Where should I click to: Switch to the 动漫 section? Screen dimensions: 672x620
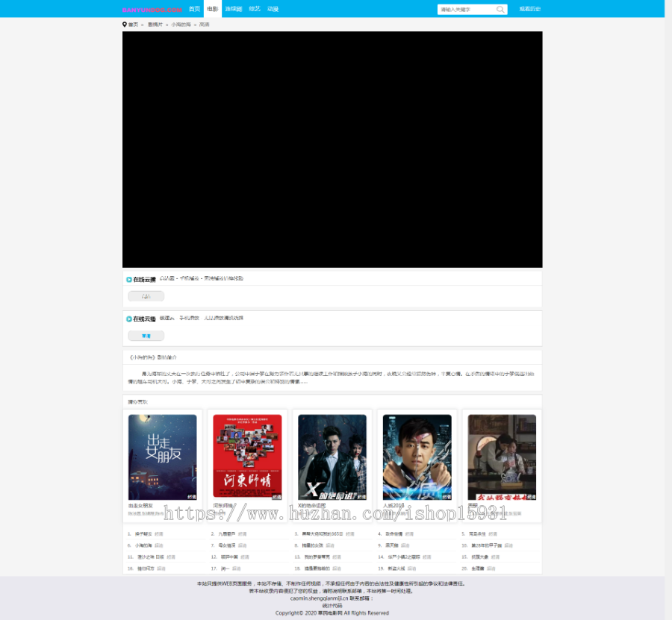pyautogui.click(x=273, y=9)
